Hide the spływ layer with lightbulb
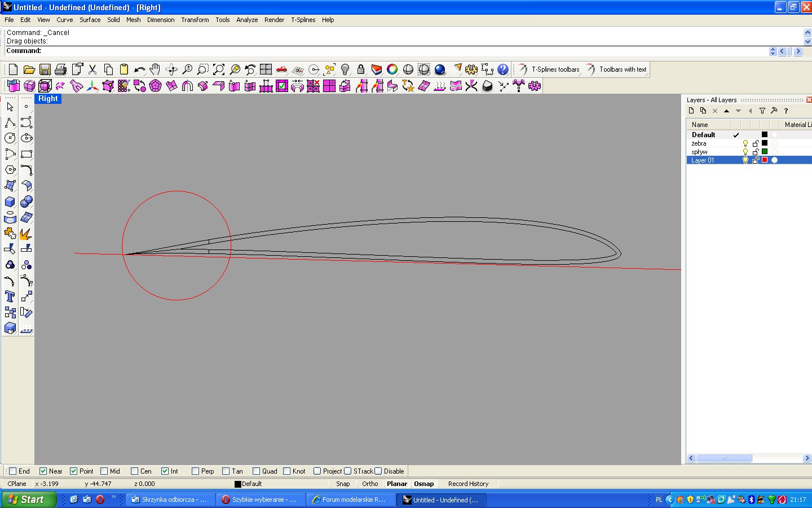Screen dimensions: 812x508 coord(745,152)
